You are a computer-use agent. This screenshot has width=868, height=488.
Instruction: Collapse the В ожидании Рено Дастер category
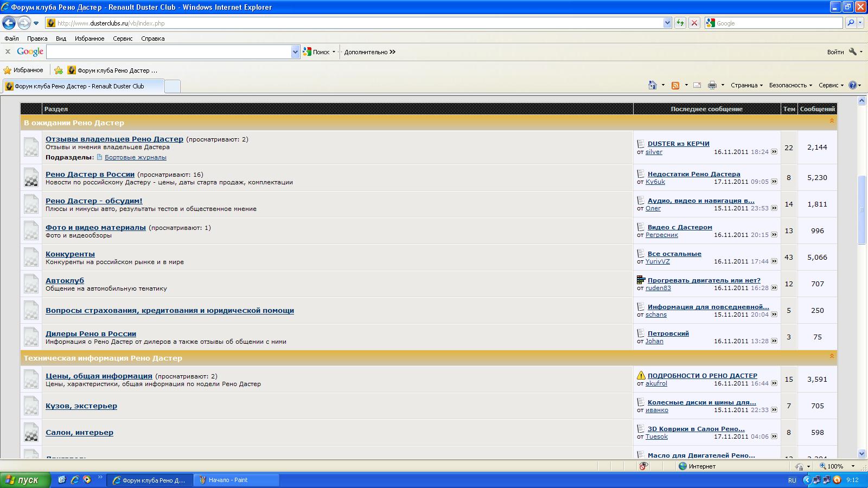pos(832,121)
